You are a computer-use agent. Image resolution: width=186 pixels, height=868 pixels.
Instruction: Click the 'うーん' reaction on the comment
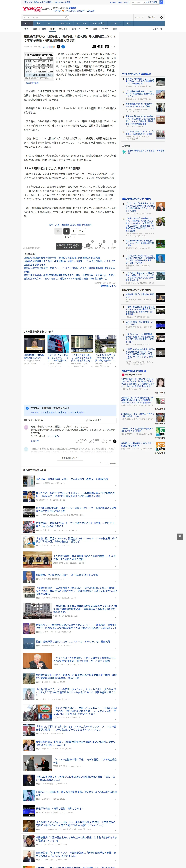pyautogui.click(x=107, y=441)
